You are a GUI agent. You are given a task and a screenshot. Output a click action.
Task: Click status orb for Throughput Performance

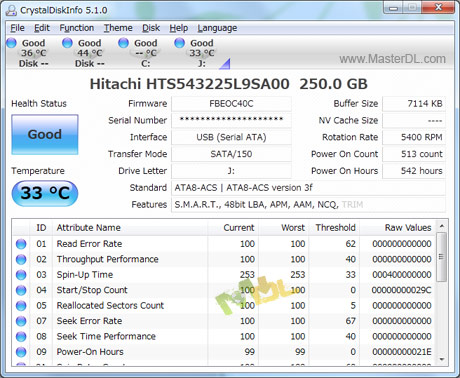pyautogui.click(x=21, y=259)
